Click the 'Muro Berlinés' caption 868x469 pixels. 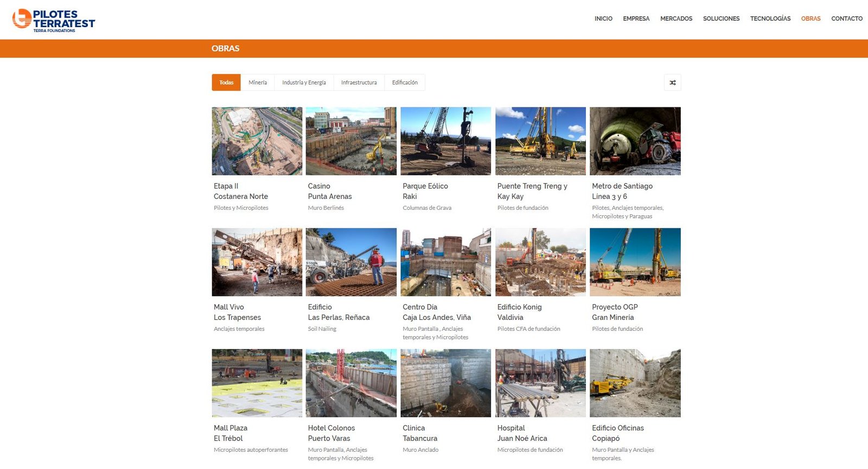(326, 208)
